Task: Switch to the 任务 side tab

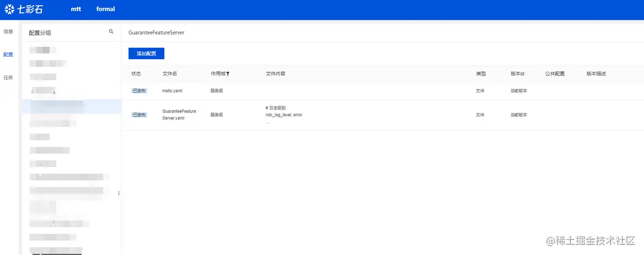Action: [x=8, y=77]
